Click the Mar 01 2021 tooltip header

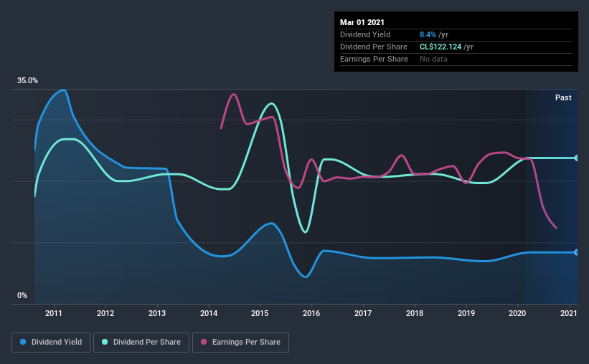[x=362, y=22]
